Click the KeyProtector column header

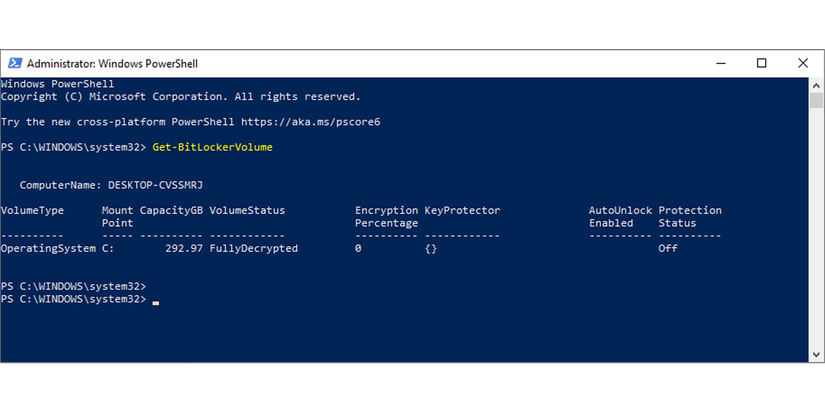[x=462, y=211]
